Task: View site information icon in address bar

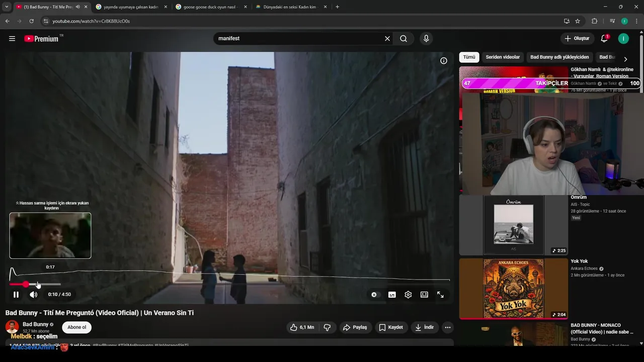Action: click(x=46, y=21)
